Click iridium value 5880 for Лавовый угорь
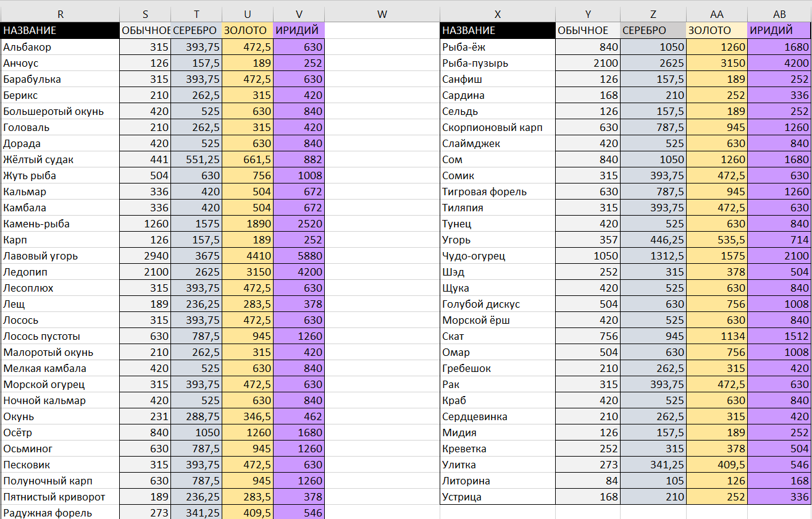The height and width of the screenshot is (519, 812). [x=299, y=256]
